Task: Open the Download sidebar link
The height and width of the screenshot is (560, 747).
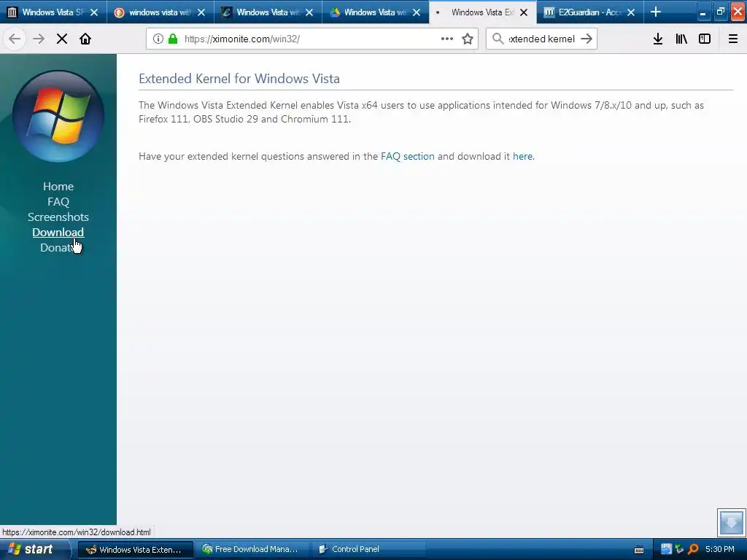Action: pyautogui.click(x=58, y=232)
